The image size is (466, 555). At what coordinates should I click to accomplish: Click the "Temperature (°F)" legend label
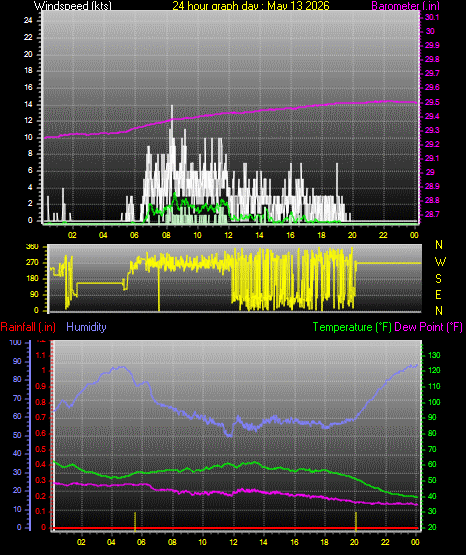[x=352, y=327]
